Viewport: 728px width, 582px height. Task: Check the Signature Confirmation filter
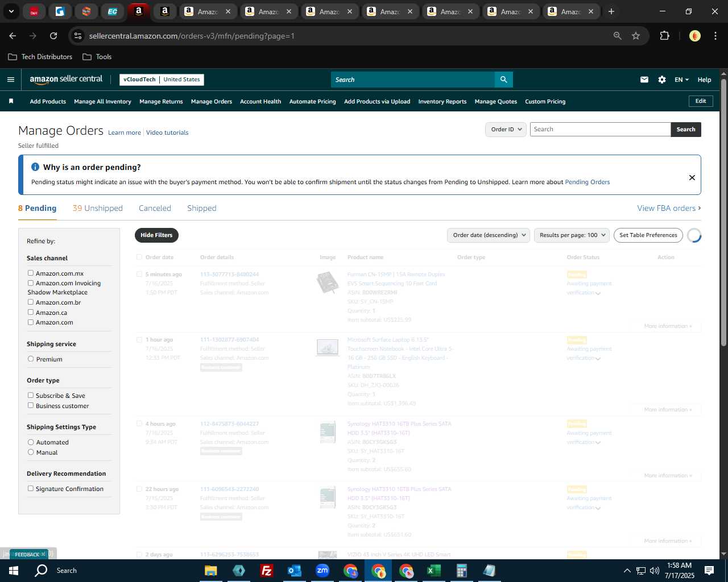31,488
